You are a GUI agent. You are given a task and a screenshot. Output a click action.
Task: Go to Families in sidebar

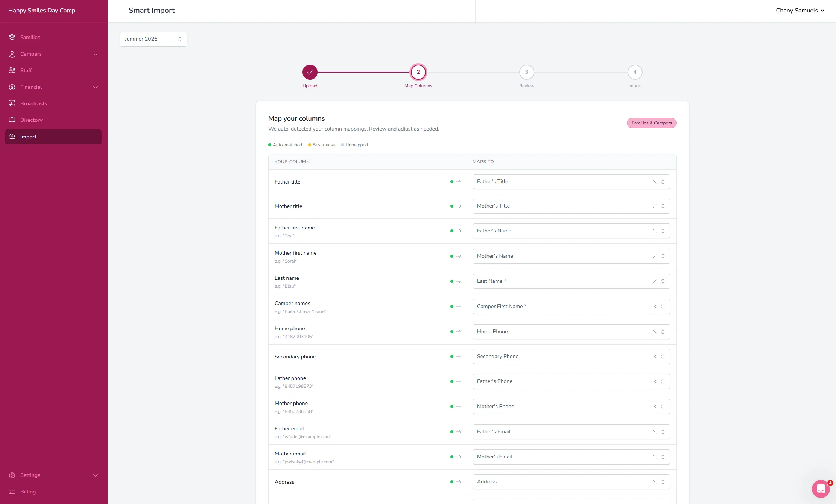[53, 37]
